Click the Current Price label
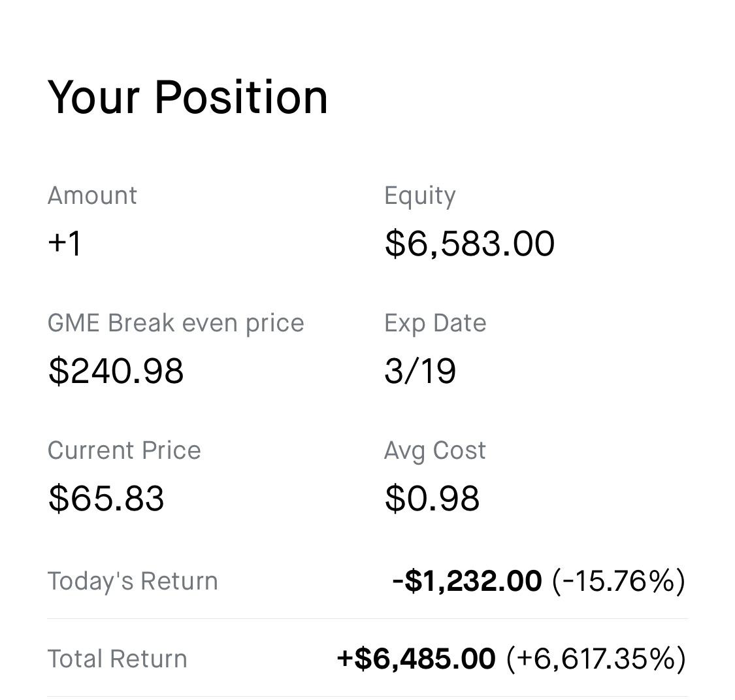The width and height of the screenshot is (735, 700). (x=124, y=450)
